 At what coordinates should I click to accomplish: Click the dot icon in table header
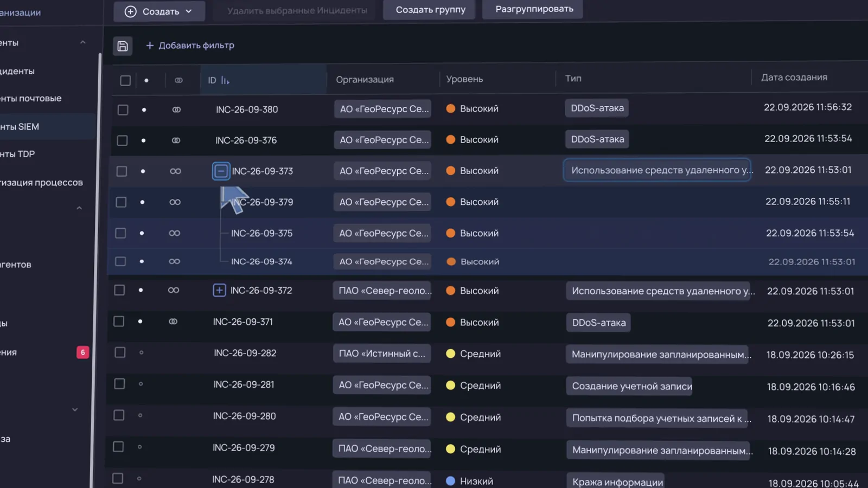tap(146, 80)
